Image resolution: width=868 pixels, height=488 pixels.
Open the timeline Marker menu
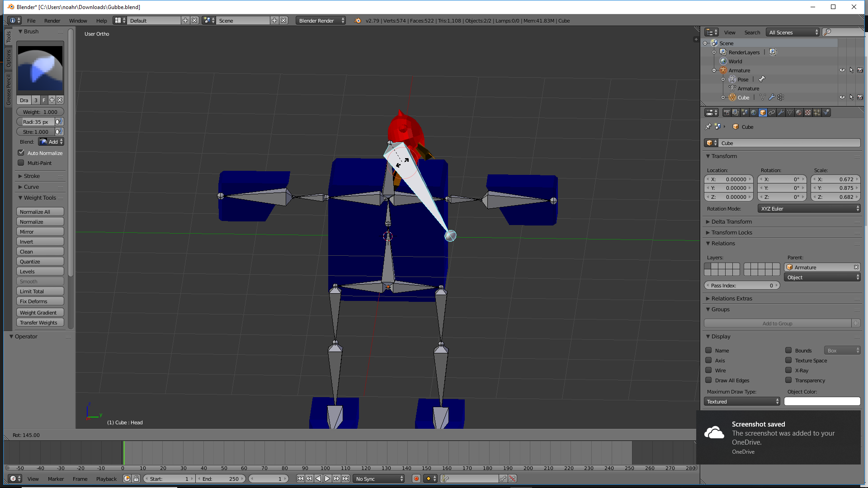56,479
